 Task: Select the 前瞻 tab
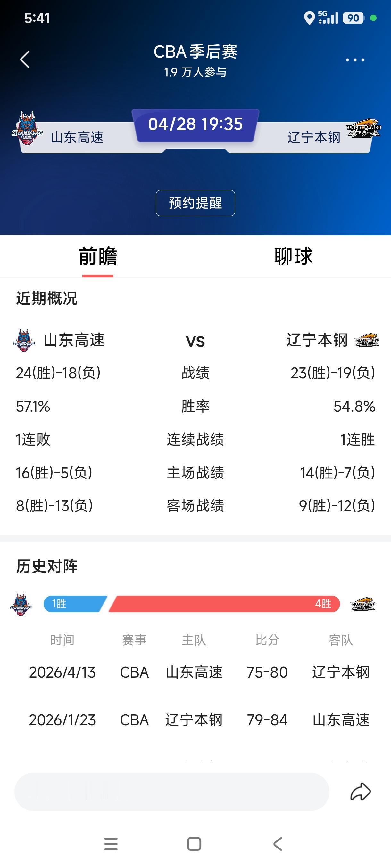click(x=98, y=256)
